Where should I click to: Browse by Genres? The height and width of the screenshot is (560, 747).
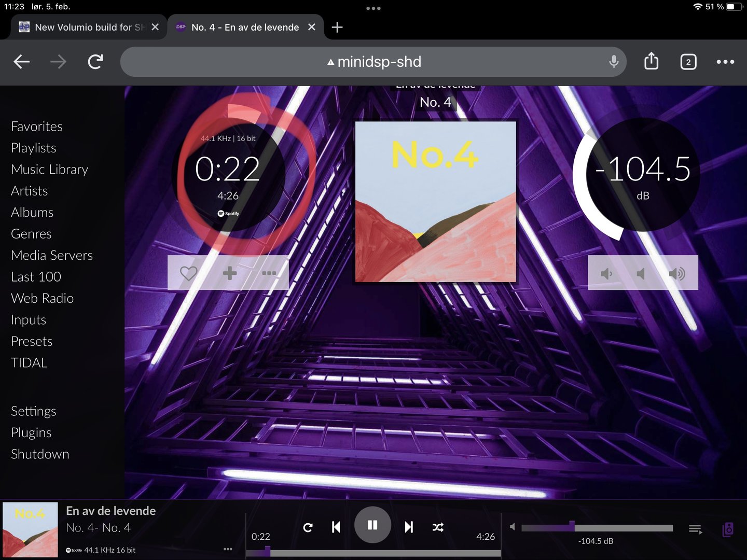(31, 234)
